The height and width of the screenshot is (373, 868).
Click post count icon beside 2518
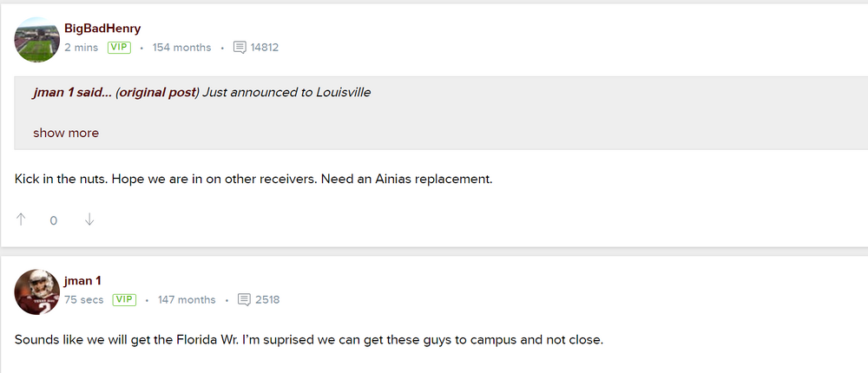tap(245, 300)
